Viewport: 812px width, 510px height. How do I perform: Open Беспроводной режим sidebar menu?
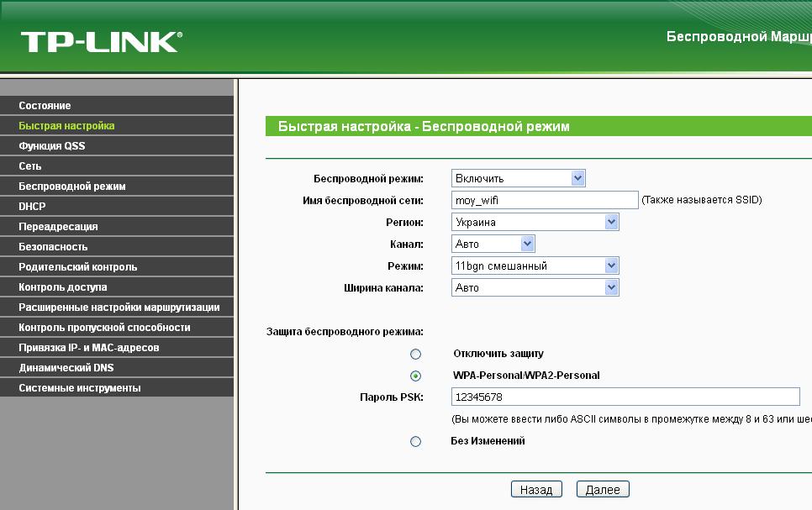coord(117,187)
